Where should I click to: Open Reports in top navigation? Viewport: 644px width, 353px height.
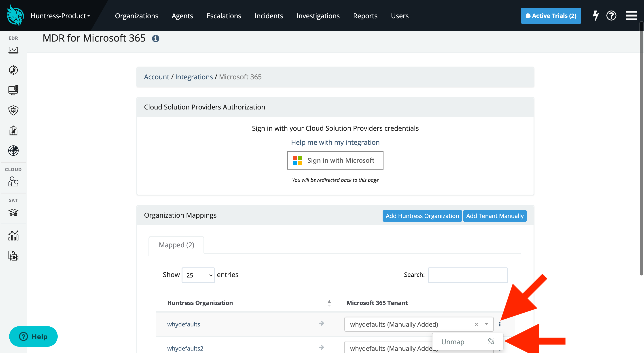pos(365,16)
